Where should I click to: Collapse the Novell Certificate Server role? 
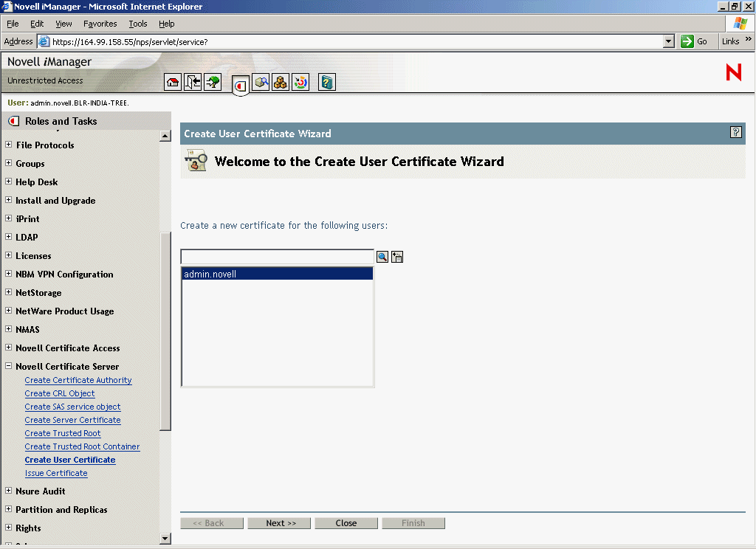[8, 366]
